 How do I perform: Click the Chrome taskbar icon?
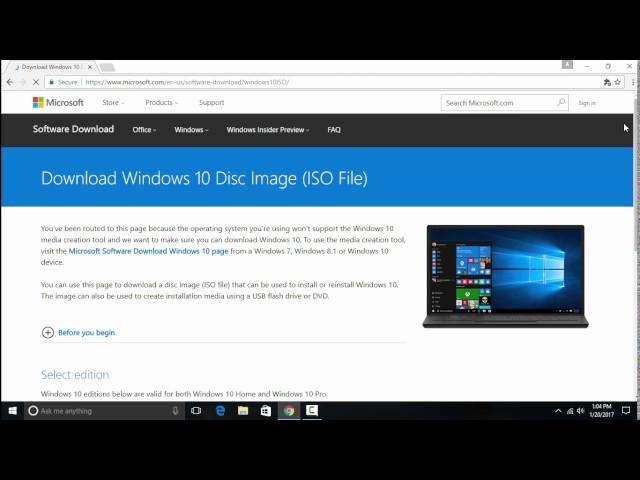[x=289, y=411]
